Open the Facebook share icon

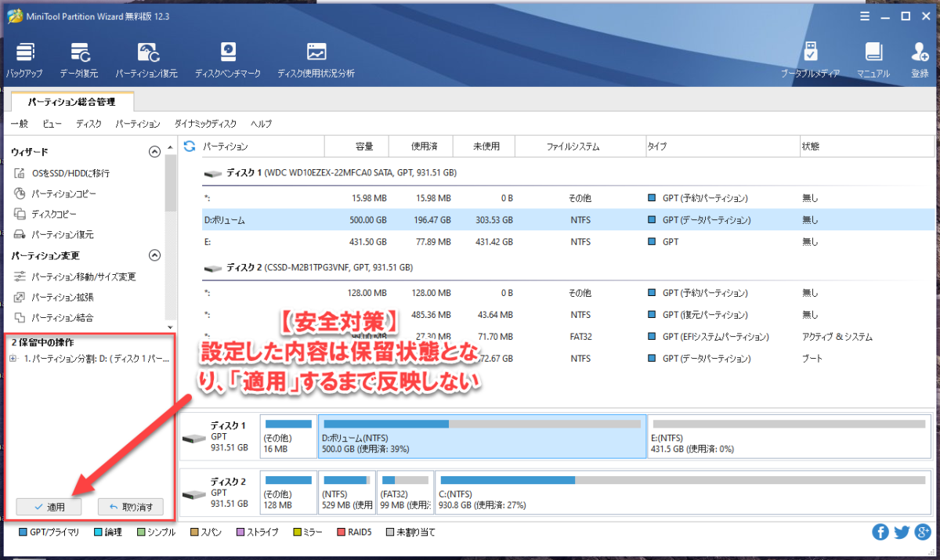[880, 533]
